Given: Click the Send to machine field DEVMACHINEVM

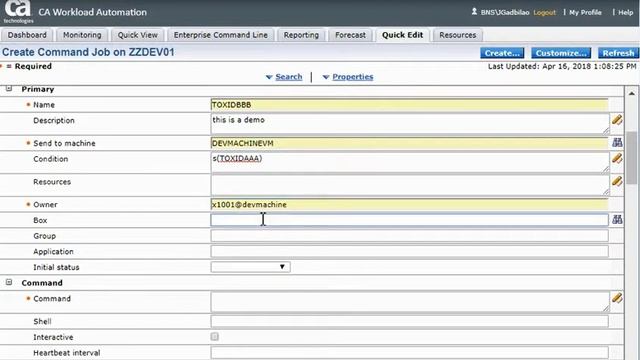Looking at the screenshot, I should [409, 143].
